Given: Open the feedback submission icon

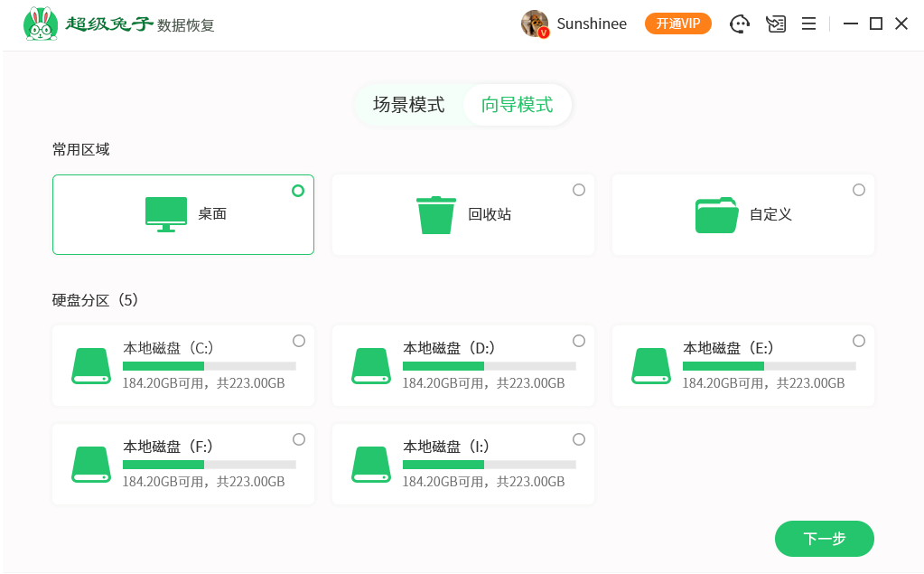Looking at the screenshot, I should point(775,24).
